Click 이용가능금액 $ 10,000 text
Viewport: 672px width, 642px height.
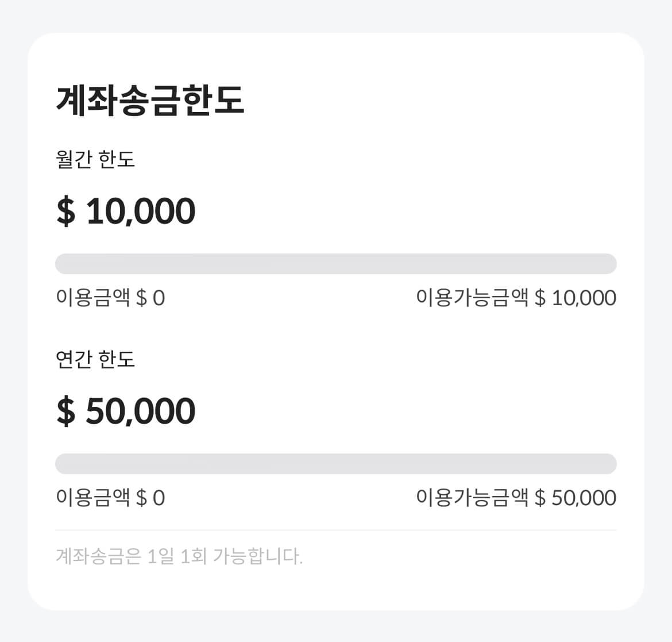click(x=515, y=298)
